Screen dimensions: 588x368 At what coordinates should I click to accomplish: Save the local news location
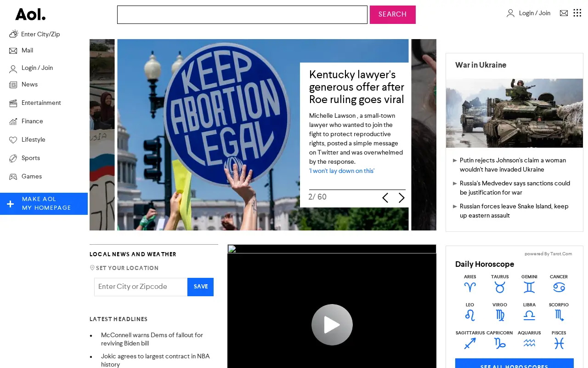pos(201,287)
